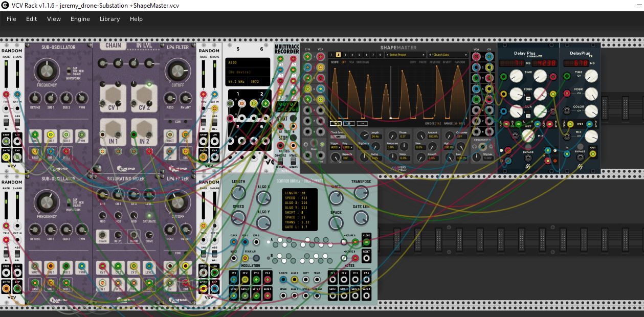Click the arrow mode icon beside the snowflake
The height and width of the screenshot is (317, 644).
pos(362,123)
